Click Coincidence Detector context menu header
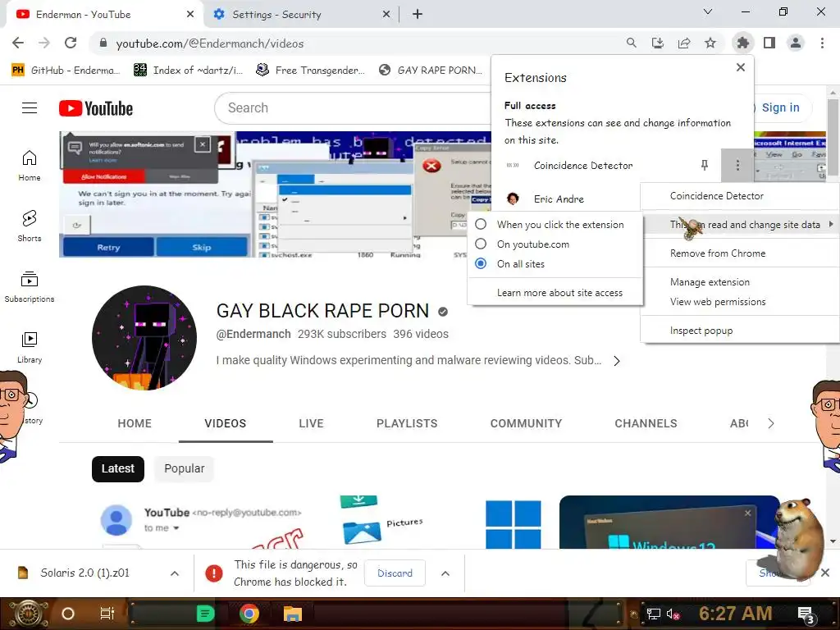The width and height of the screenshot is (840, 630). (741, 195)
